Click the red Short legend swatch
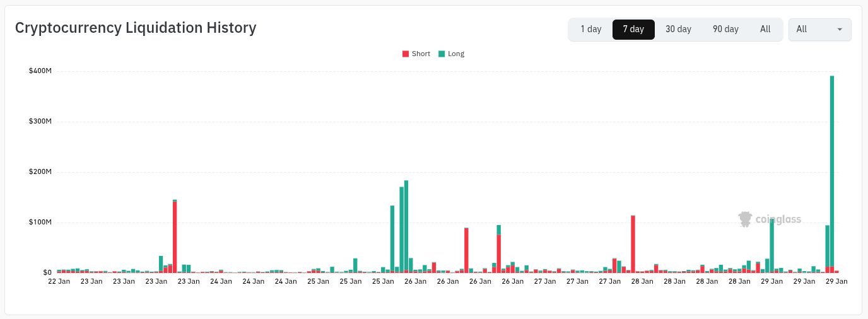 click(406, 54)
